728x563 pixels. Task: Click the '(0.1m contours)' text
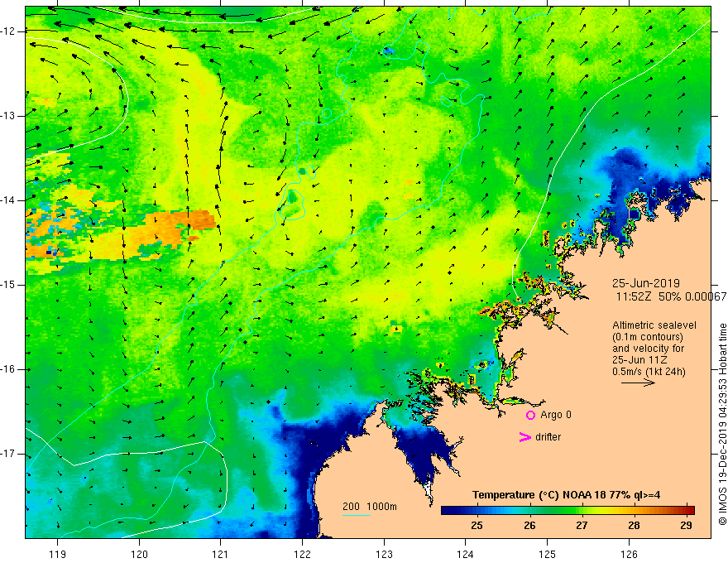647,337
